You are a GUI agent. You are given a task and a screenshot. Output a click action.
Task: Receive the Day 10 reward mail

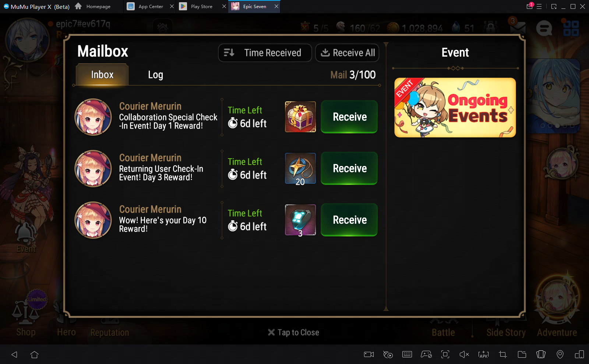[349, 220]
